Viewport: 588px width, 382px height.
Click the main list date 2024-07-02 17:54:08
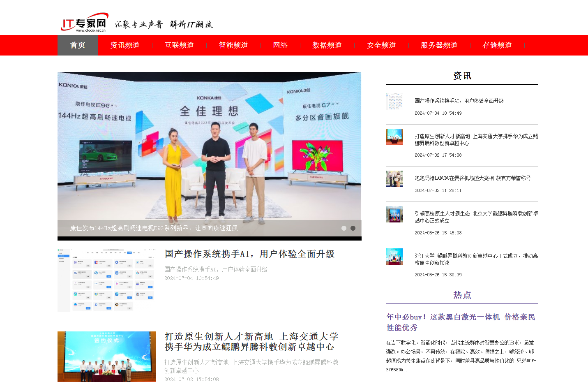[191, 379]
